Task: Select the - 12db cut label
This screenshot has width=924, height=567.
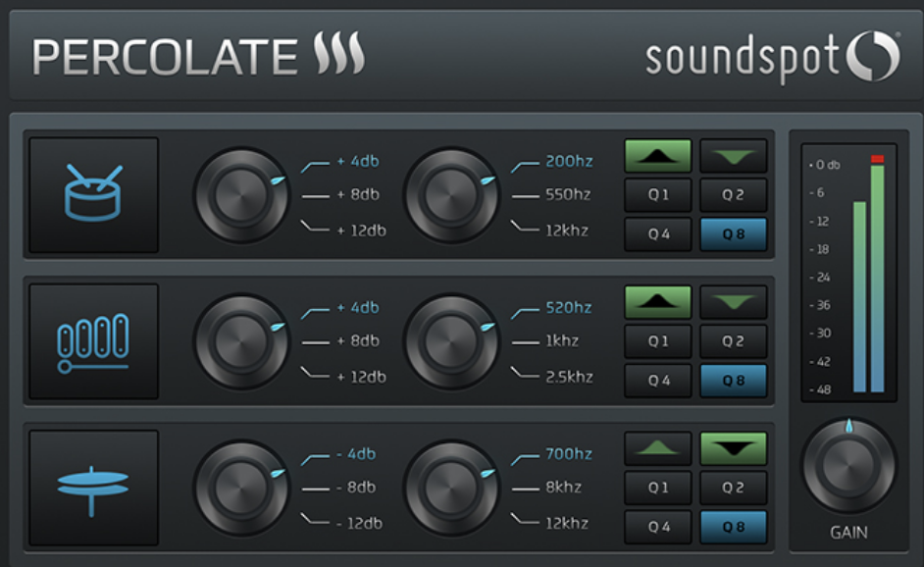Action: [359, 524]
